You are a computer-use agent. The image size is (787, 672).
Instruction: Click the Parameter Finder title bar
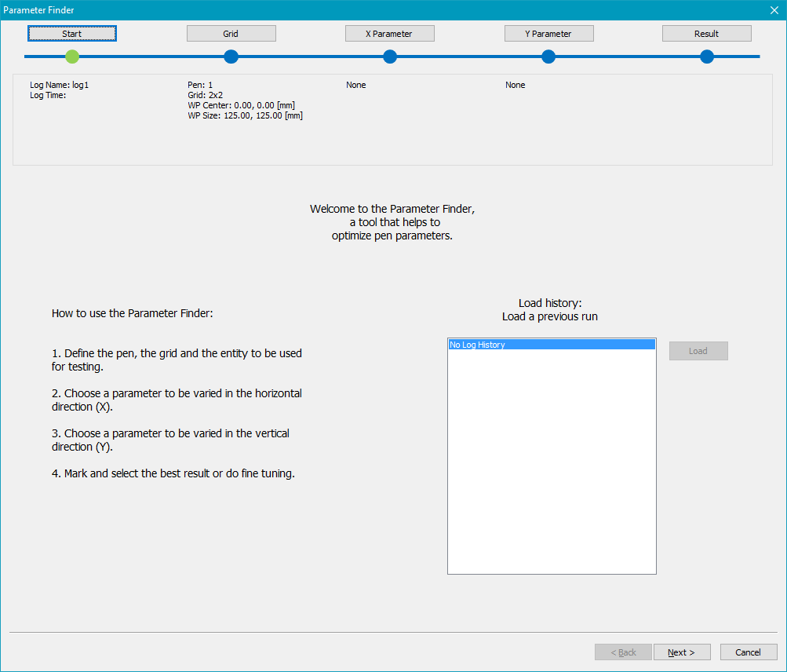point(314,10)
